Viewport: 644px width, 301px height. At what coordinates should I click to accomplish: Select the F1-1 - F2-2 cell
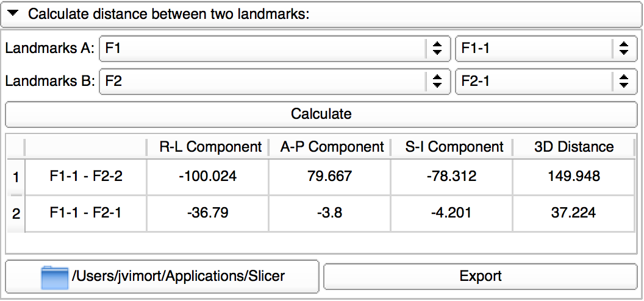point(85,177)
